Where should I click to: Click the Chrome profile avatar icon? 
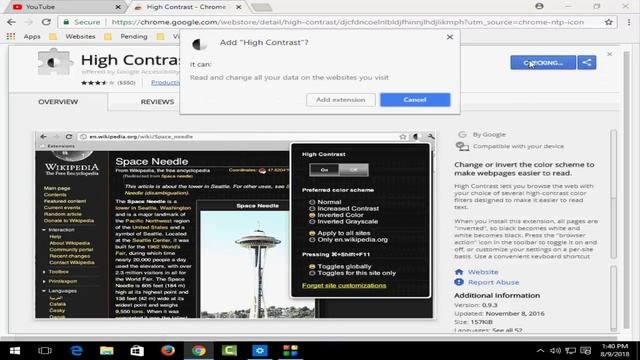click(x=539, y=6)
